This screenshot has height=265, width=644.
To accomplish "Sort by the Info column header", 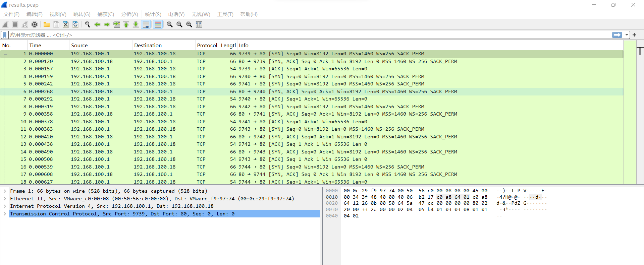I will (x=430, y=45).
